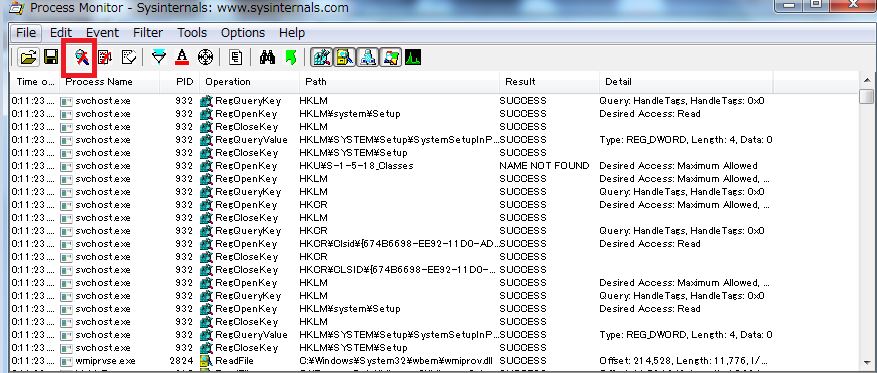Open the Tools menu

[x=192, y=33]
